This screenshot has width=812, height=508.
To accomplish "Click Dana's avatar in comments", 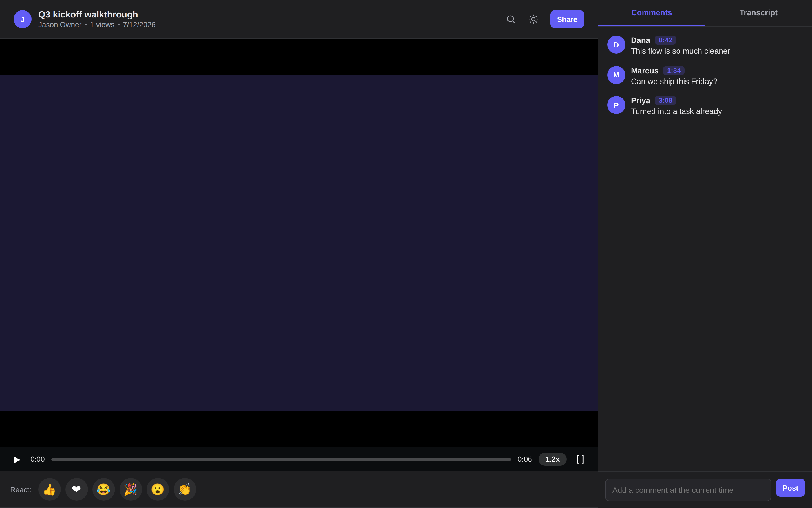I will [616, 45].
